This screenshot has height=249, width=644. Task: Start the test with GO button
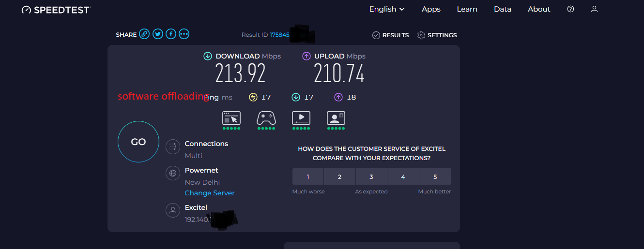138,142
